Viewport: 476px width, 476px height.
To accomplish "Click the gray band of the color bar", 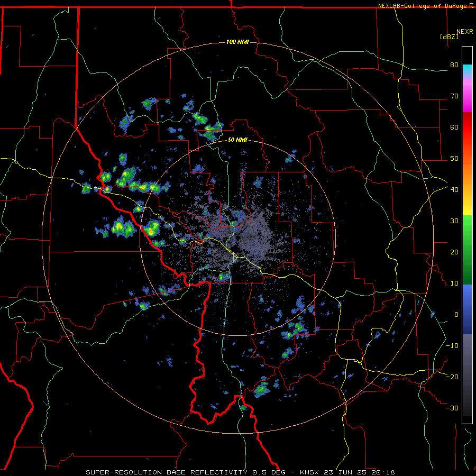I will (467, 358).
